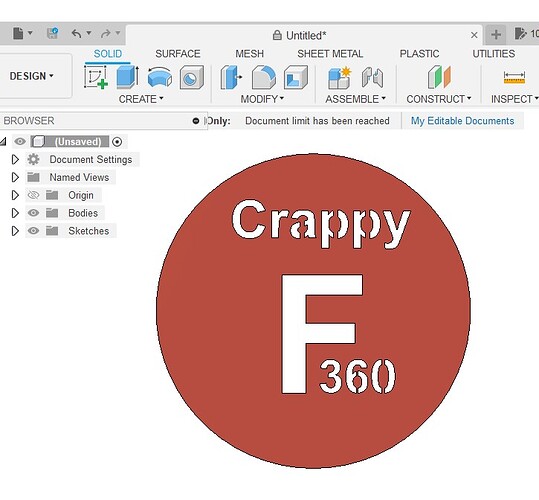
Task: Expand Named Views node
Action: pos(15,177)
